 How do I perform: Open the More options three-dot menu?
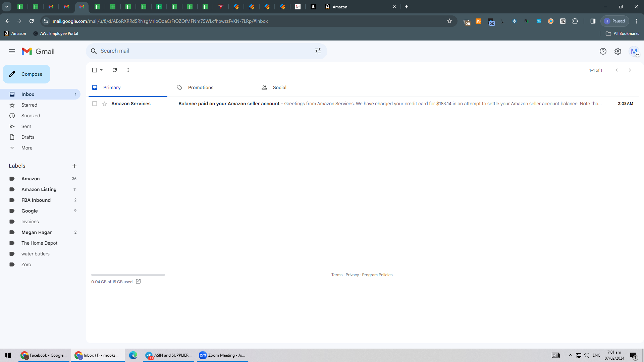(x=128, y=70)
